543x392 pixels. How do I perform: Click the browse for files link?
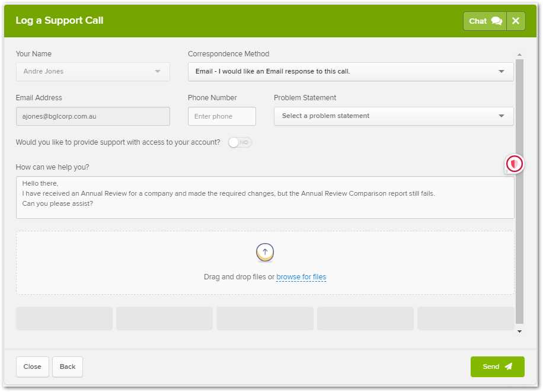point(301,277)
